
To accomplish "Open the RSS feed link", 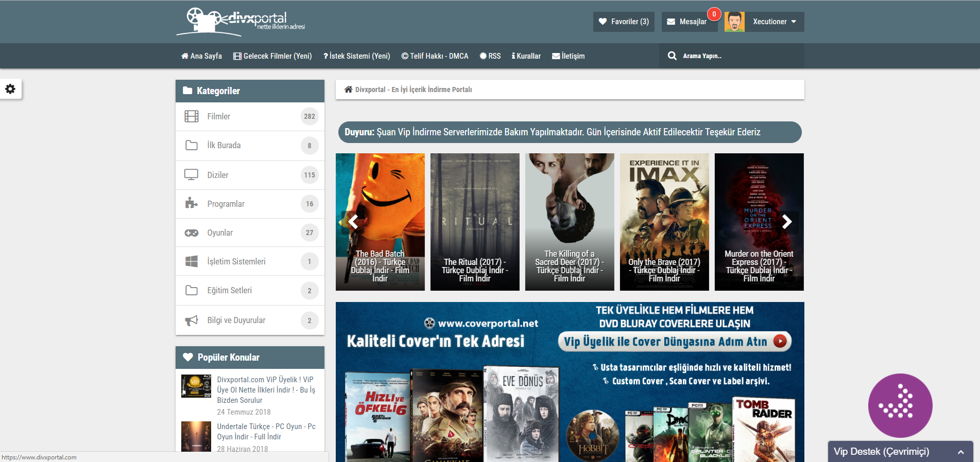I will (490, 56).
